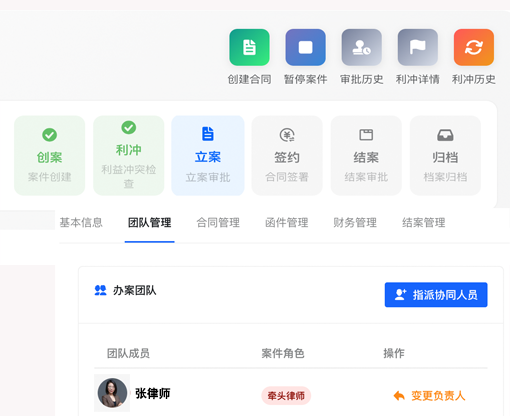The width and height of the screenshot is (510, 416).
Task: Click the 归档 inbox tray icon
Action: click(445, 135)
